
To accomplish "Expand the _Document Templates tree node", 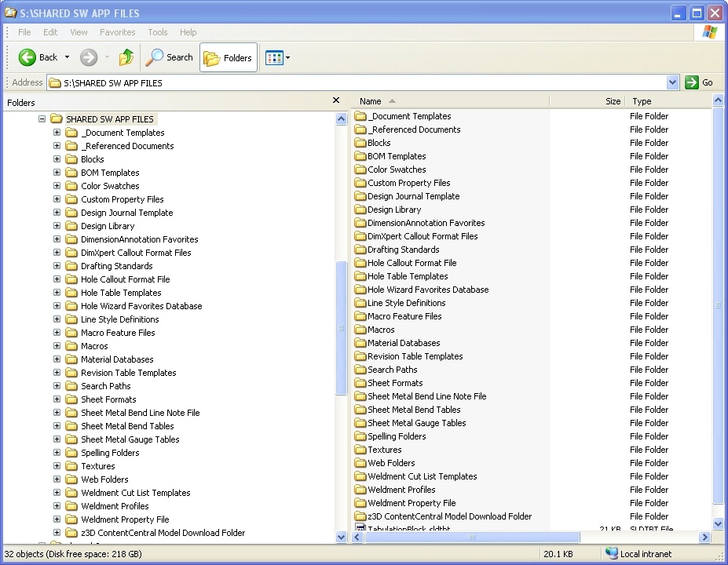I will click(57, 132).
